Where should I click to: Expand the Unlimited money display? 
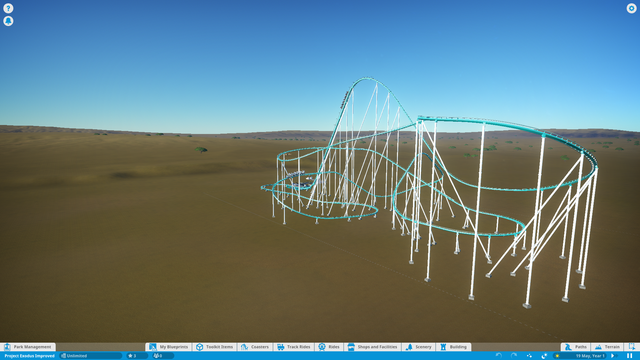tap(91, 356)
